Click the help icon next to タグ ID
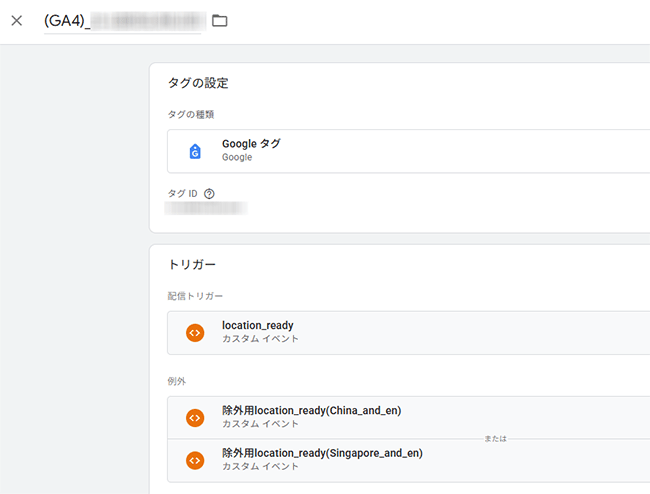The width and height of the screenshot is (650, 494). [209, 194]
